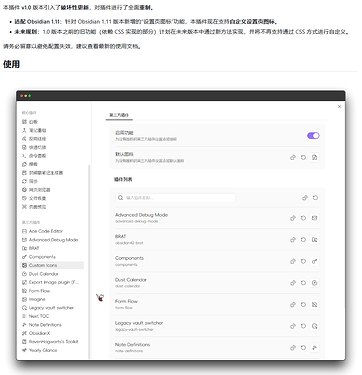Viewport: 362px width, 375px height.
Task: Open icon picker for Note Definitions
Action: (314, 348)
